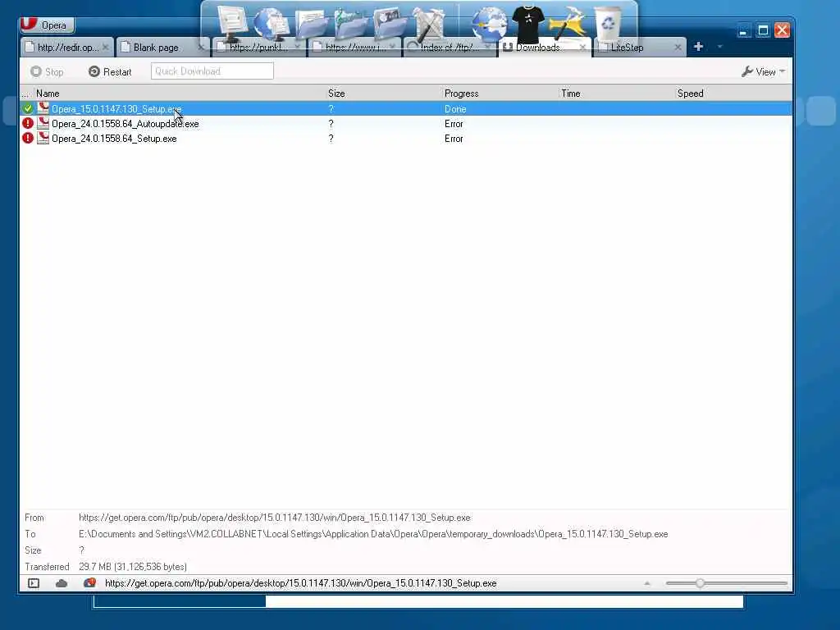This screenshot has height=630, width=840.
Task: Open documents folder dock icon
Action: click(311, 25)
